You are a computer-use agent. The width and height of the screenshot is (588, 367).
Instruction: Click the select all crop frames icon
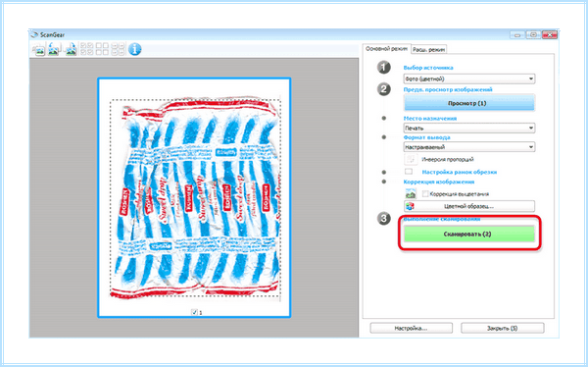[118, 49]
